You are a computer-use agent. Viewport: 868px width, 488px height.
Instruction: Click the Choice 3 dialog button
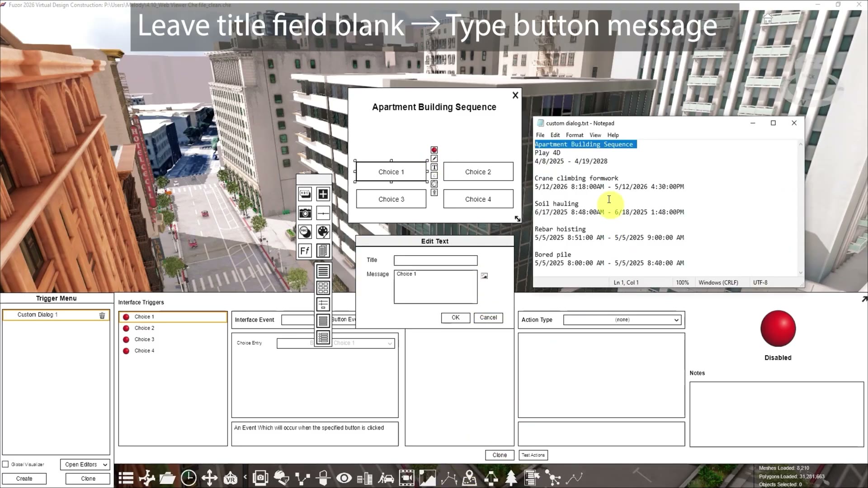pos(391,199)
